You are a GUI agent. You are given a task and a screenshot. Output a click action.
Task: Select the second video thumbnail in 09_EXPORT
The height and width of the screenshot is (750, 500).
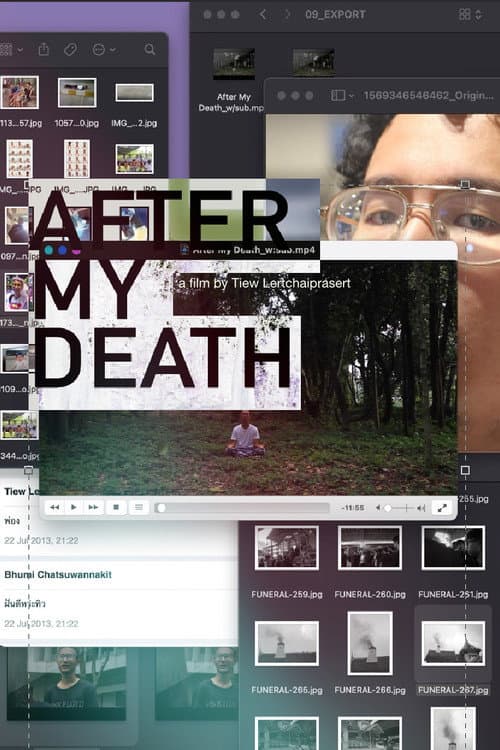(314, 63)
